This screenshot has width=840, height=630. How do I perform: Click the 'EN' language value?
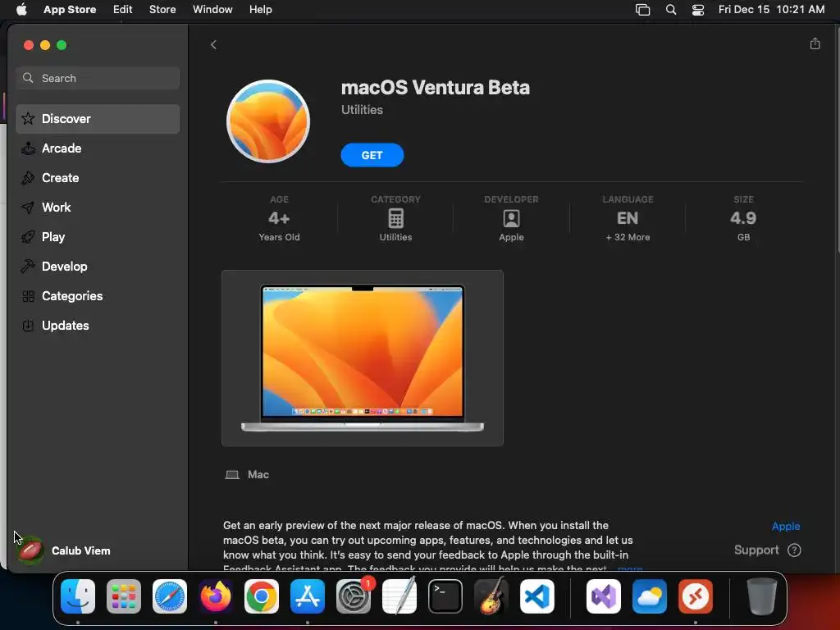point(628,218)
